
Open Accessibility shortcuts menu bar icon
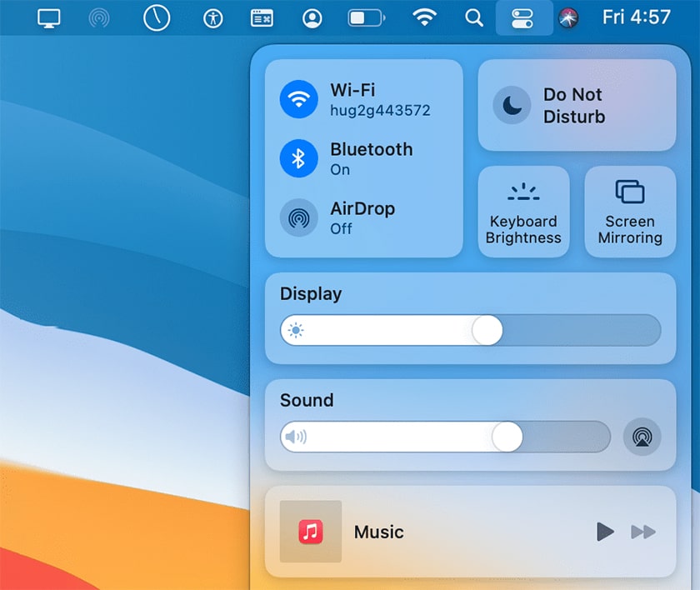point(213,18)
